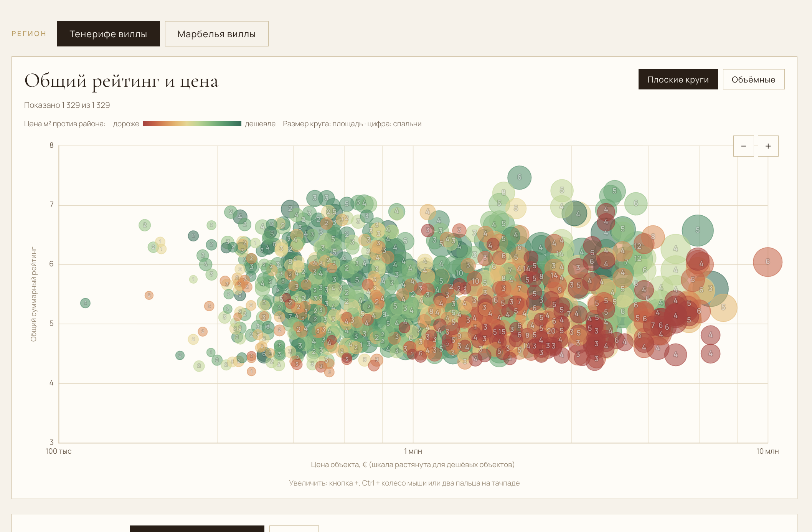
Task: Click the green 6-bedroom bubble near rating 7 at right
Action: point(636,203)
